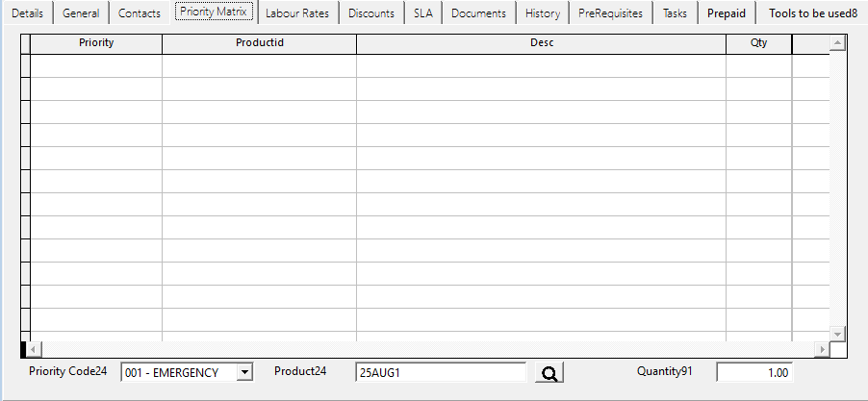Click the Product input field
Image resolution: width=868 pixels, height=401 pixels.
439,373
